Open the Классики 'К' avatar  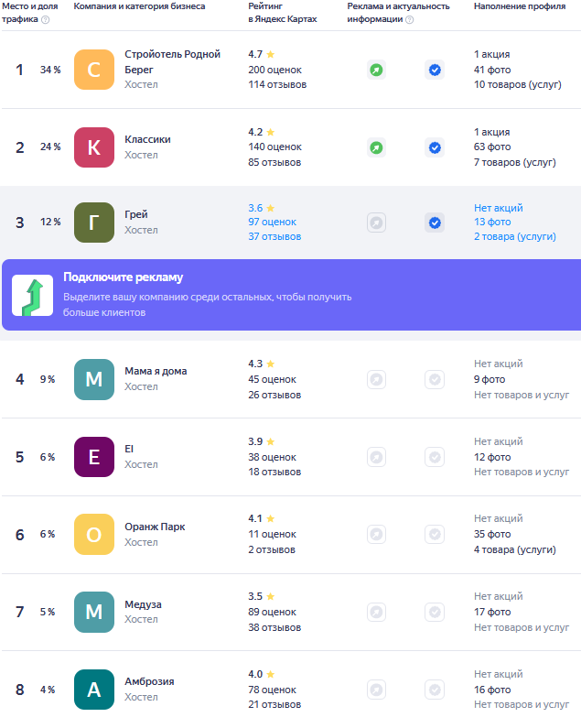point(94,147)
